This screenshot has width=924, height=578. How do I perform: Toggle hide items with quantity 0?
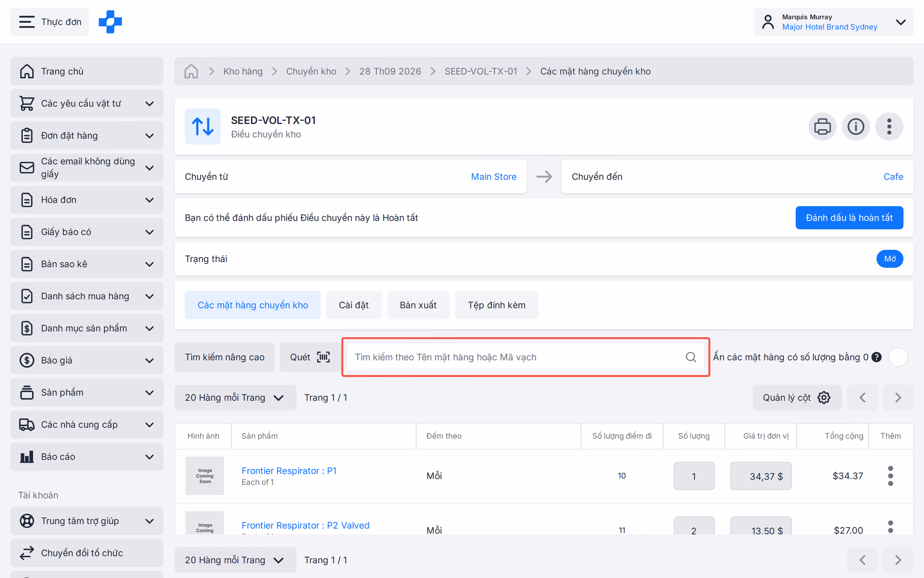click(x=898, y=357)
